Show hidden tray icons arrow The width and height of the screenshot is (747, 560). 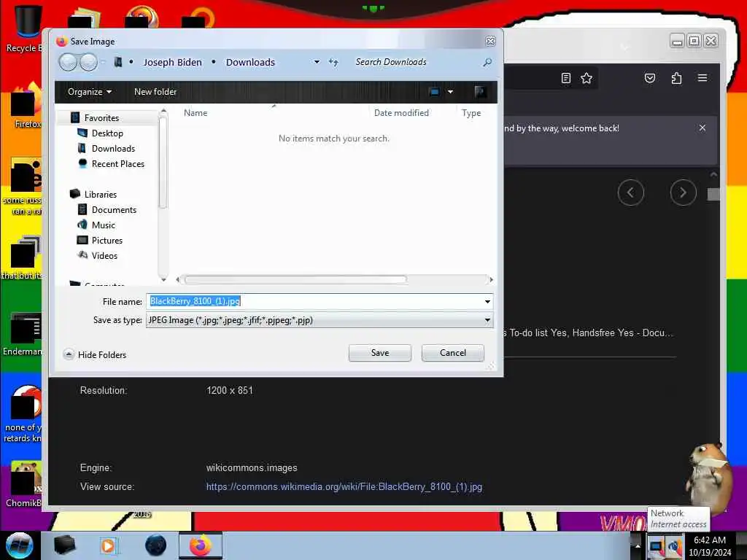point(638,545)
